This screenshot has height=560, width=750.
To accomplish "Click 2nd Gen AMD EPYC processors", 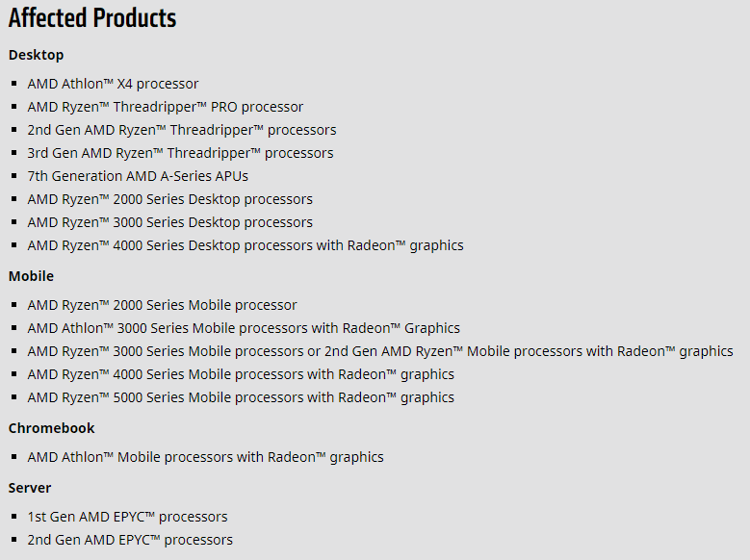I will 130,540.
